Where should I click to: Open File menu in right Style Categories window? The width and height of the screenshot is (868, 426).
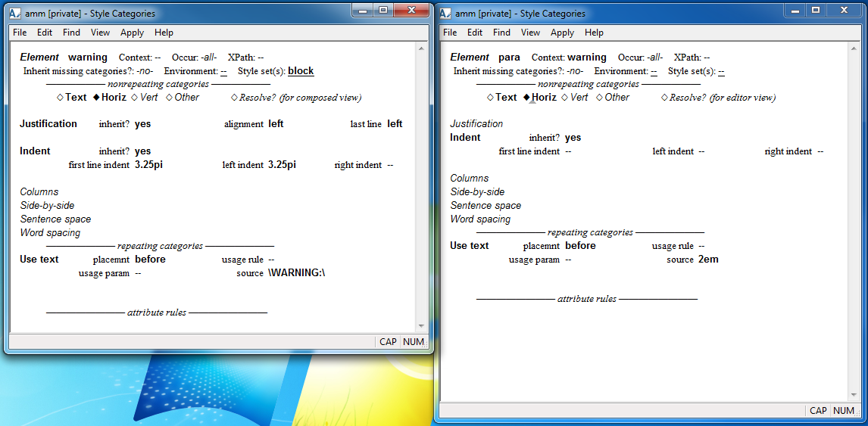[450, 33]
